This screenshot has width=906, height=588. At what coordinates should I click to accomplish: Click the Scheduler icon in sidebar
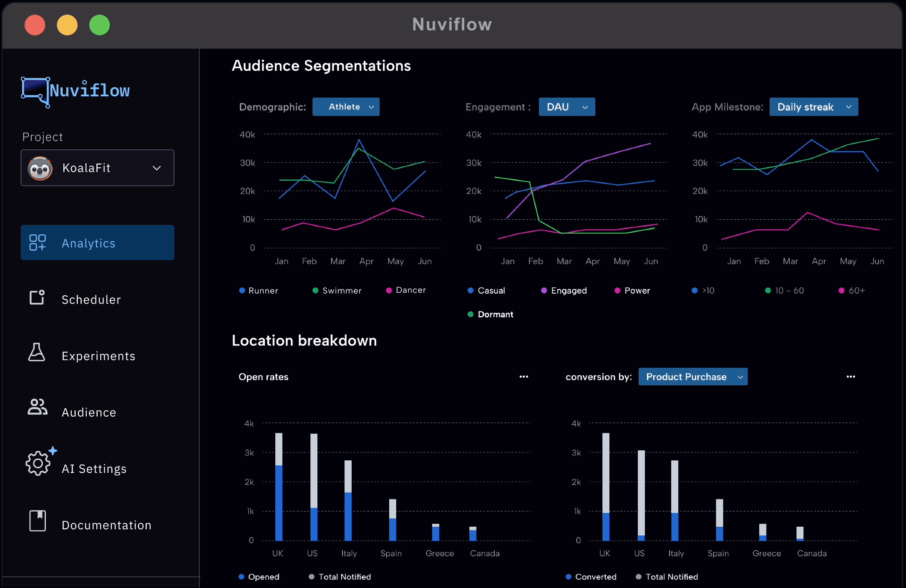(x=37, y=297)
